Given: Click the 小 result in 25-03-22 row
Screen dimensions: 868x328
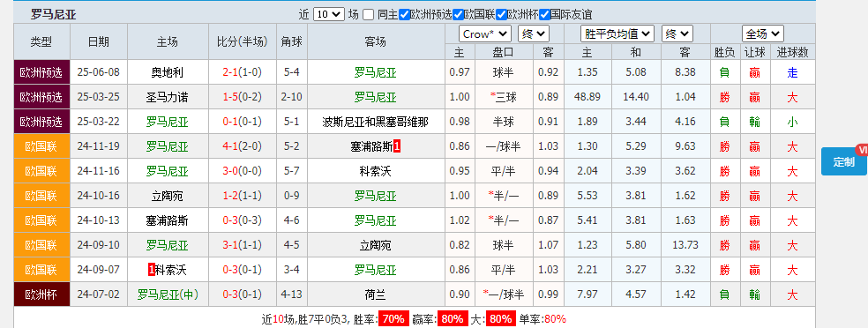Looking at the screenshot, I should (x=793, y=122).
